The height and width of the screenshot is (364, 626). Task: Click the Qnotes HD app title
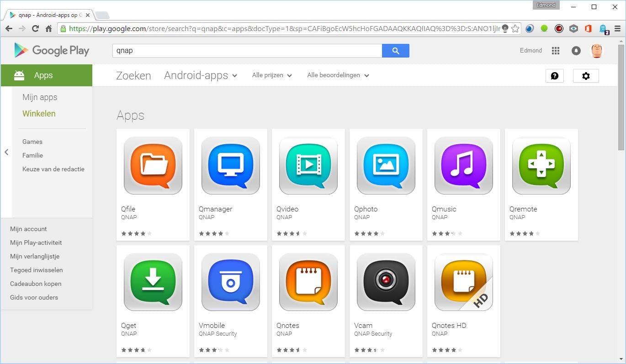pos(449,326)
